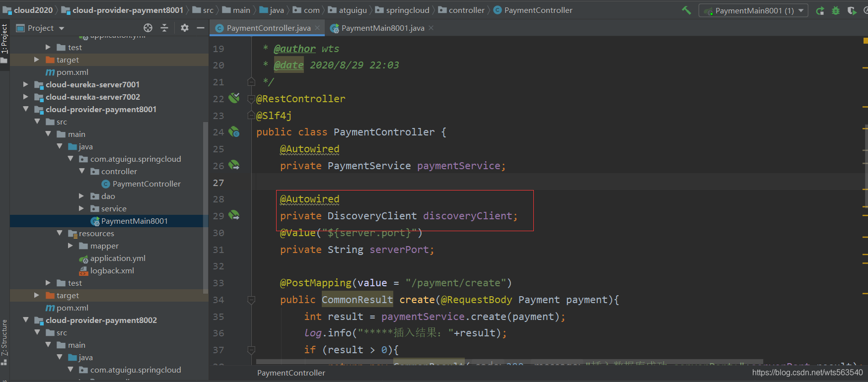Collapse the controller package node
This screenshot has height=382, width=868.
[x=82, y=171]
